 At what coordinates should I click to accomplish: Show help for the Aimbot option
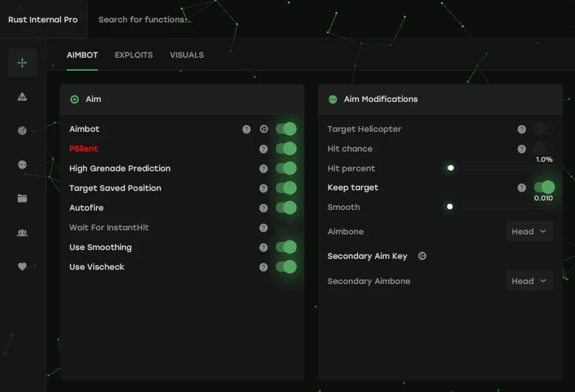(247, 129)
